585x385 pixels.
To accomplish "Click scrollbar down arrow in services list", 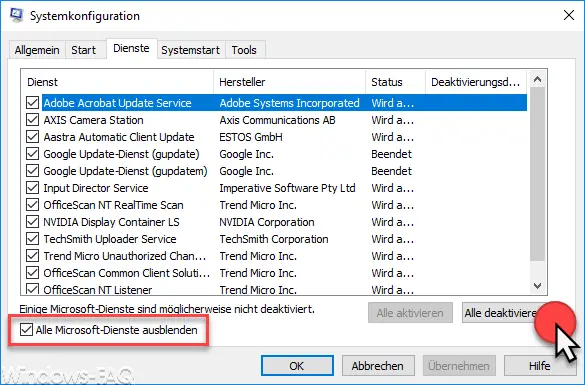I will (x=537, y=286).
